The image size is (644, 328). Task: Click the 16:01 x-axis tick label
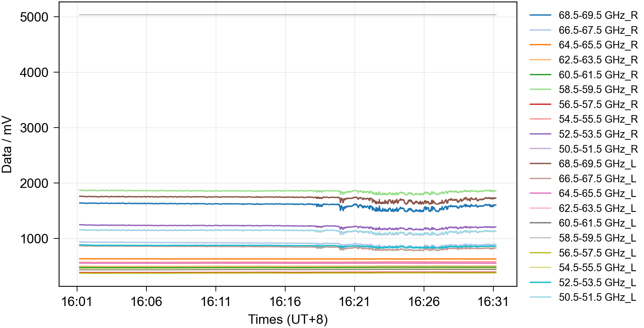point(77,302)
